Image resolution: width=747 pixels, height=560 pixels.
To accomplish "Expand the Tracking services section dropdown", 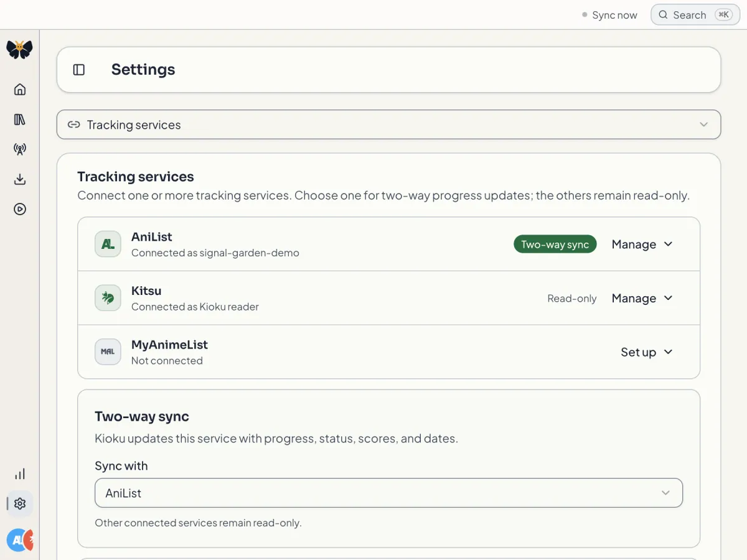I will 389,124.
